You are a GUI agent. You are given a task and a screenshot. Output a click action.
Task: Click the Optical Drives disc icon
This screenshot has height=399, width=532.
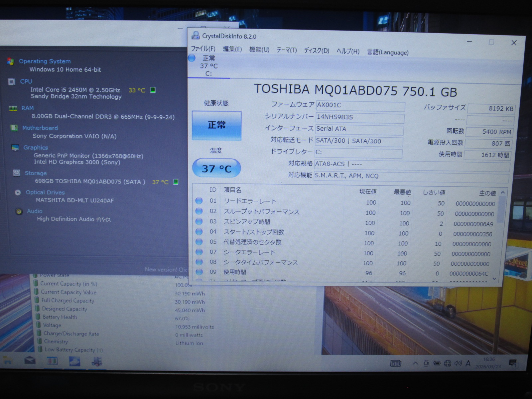[x=18, y=193]
